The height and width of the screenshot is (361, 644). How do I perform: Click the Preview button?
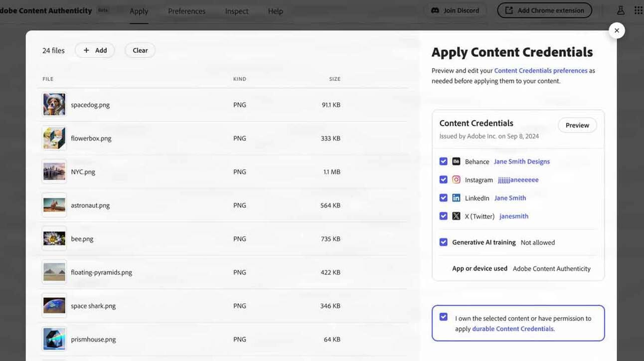[x=577, y=125]
